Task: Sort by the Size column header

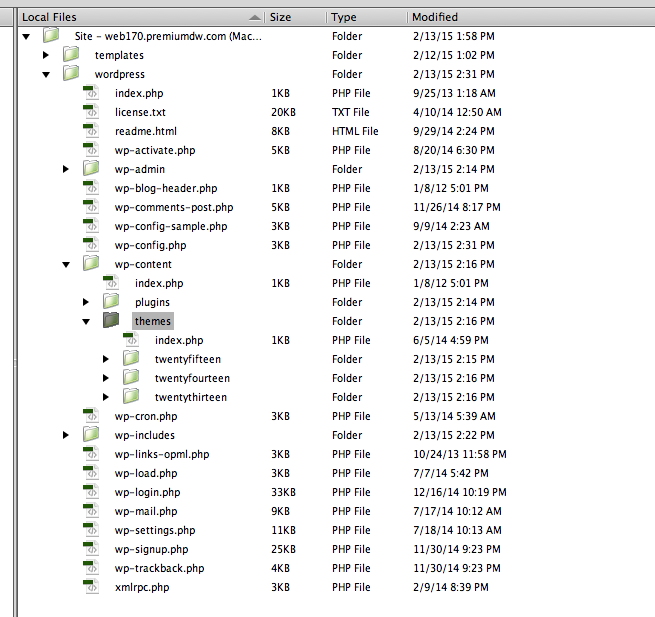Action: pyautogui.click(x=295, y=17)
